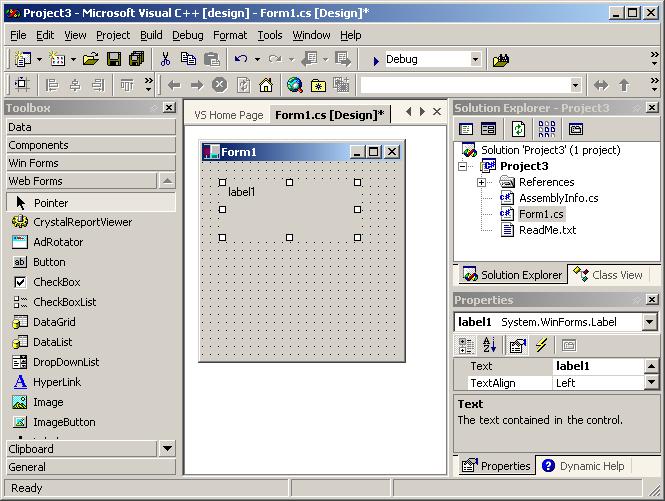
Task: Expand the References tree node
Action: point(481,182)
